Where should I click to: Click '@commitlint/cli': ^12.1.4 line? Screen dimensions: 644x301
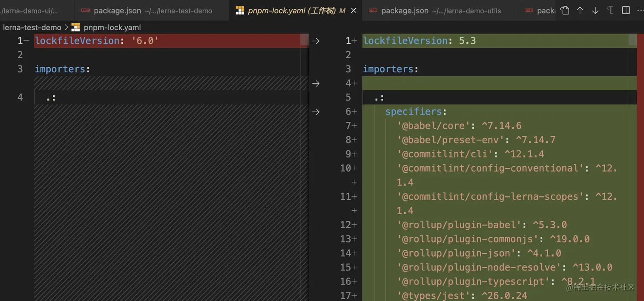(471, 154)
